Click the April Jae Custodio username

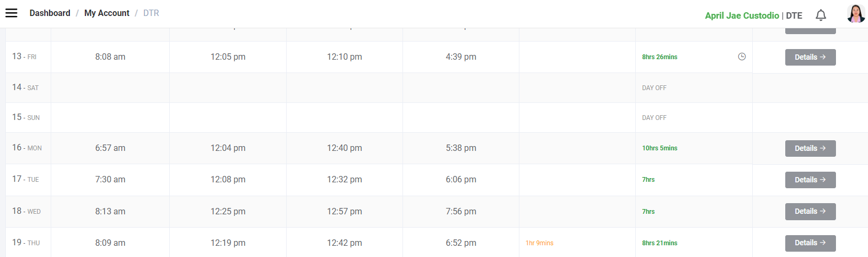(x=741, y=15)
